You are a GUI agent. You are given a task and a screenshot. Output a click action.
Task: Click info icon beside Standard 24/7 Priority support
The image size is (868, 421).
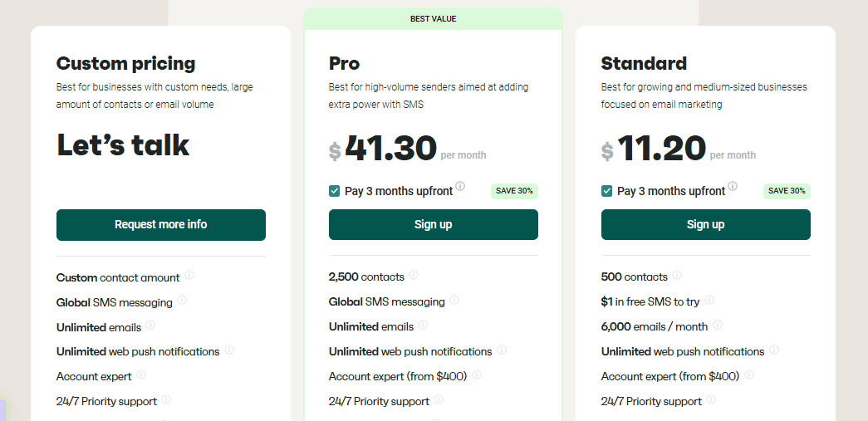(711, 399)
